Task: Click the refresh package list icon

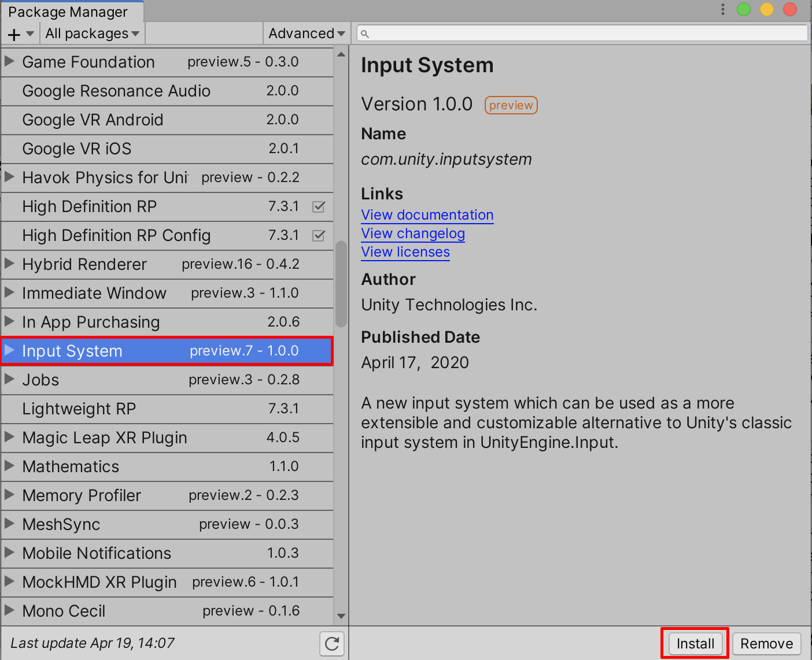Action: (x=332, y=643)
